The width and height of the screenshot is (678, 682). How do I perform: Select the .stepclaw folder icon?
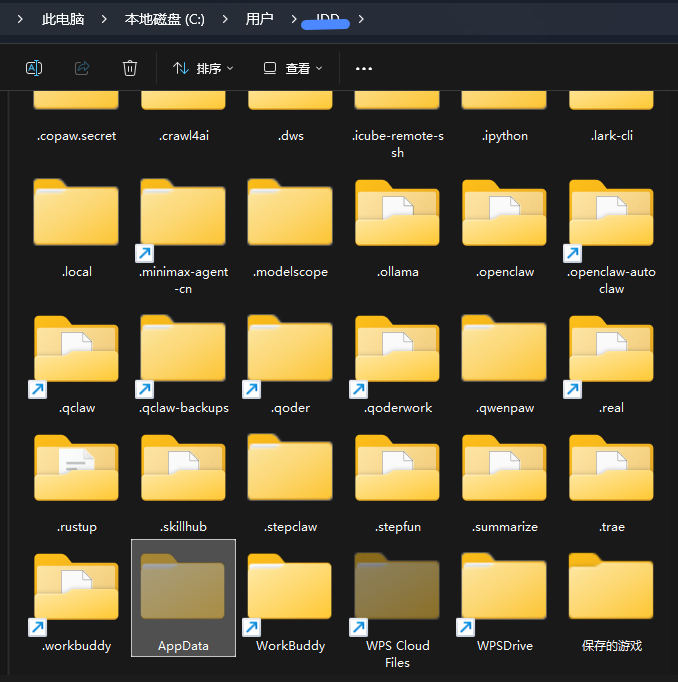coord(290,468)
